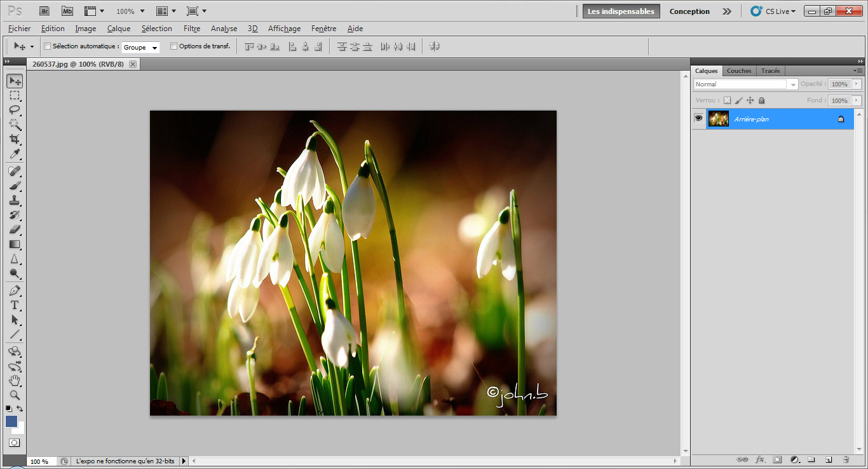868x469 pixels.
Task: Activate the horizontal Type tool
Action: (14, 305)
